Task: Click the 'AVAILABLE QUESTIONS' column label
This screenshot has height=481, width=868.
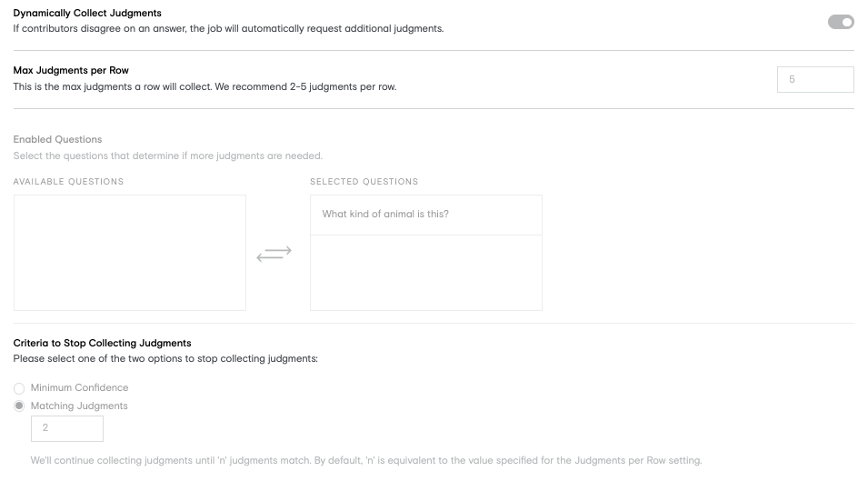Action: (69, 182)
